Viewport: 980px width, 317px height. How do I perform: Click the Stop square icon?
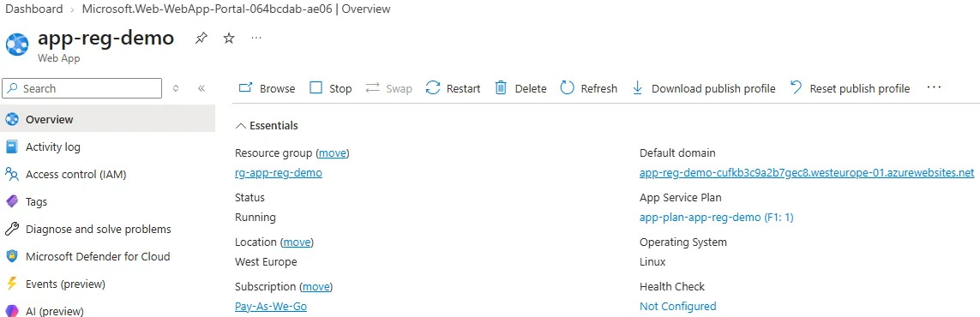[316, 88]
